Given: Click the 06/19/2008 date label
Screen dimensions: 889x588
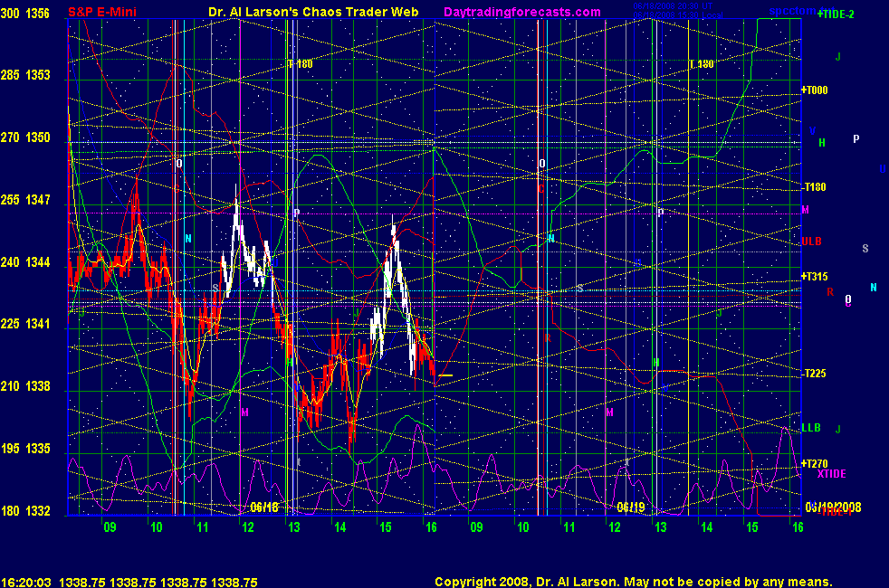Looking at the screenshot, I should tap(833, 507).
